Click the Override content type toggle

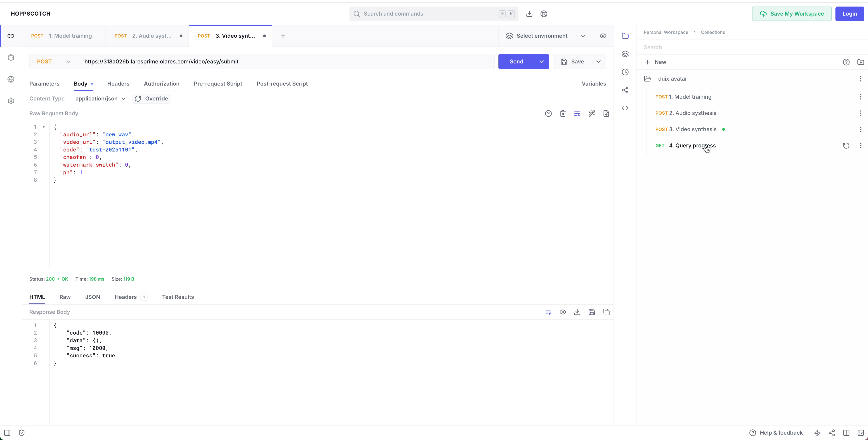[151, 99]
